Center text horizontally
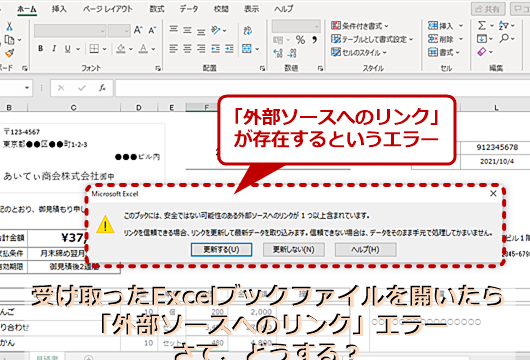This screenshot has height=360, width=530. tap(187, 49)
